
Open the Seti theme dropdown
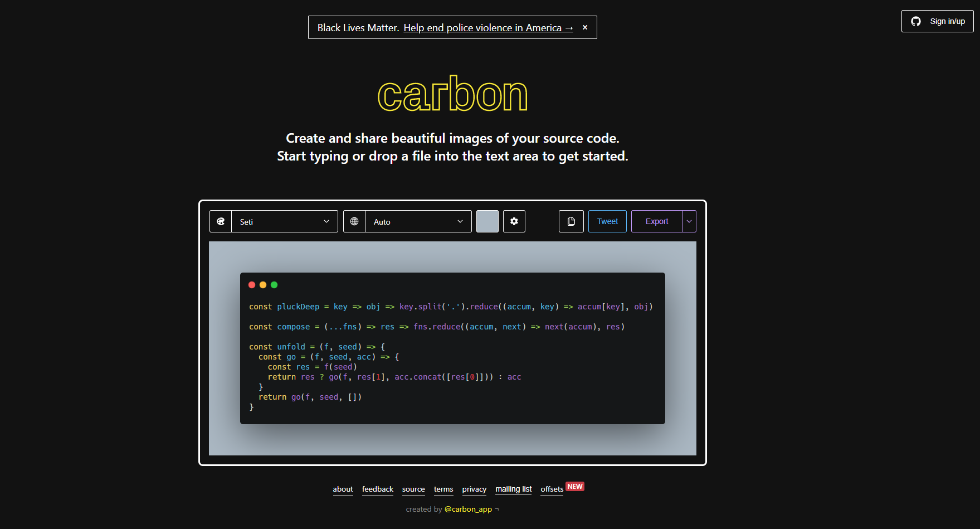(x=285, y=221)
